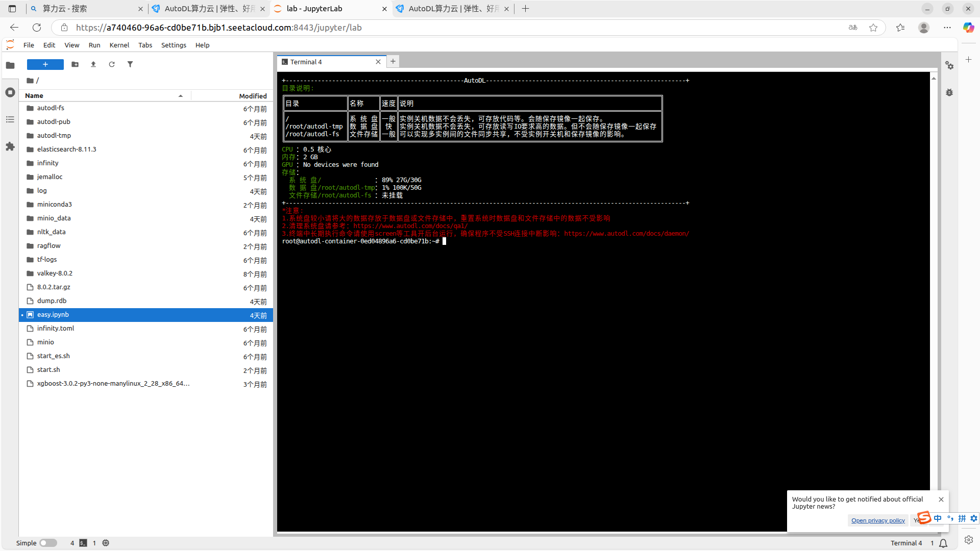Click the New Launcher plus button
Image resolution: width=980 pixels, height=551 pixels.
pos(45,64)
